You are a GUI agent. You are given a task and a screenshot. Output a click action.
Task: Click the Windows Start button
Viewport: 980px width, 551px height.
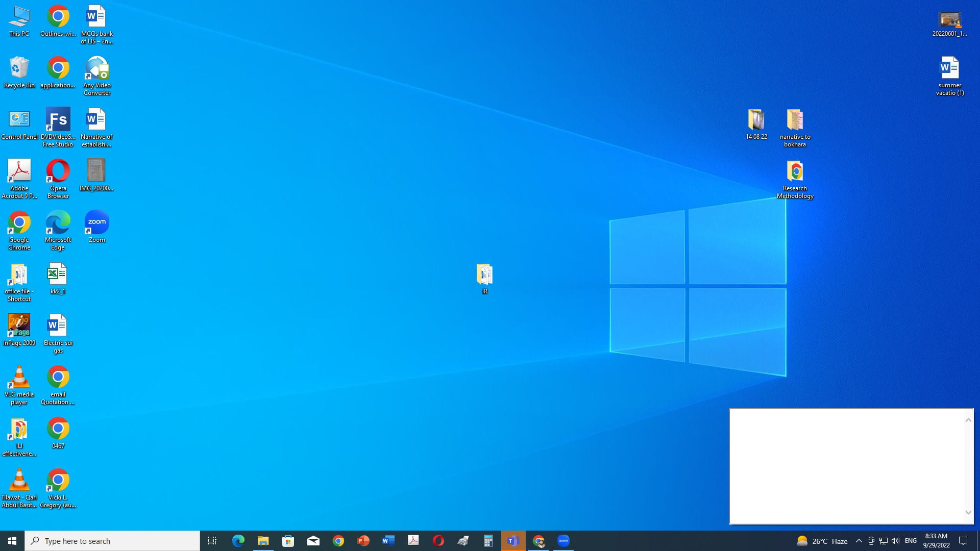pyautogui.click(x=12, y=541)
